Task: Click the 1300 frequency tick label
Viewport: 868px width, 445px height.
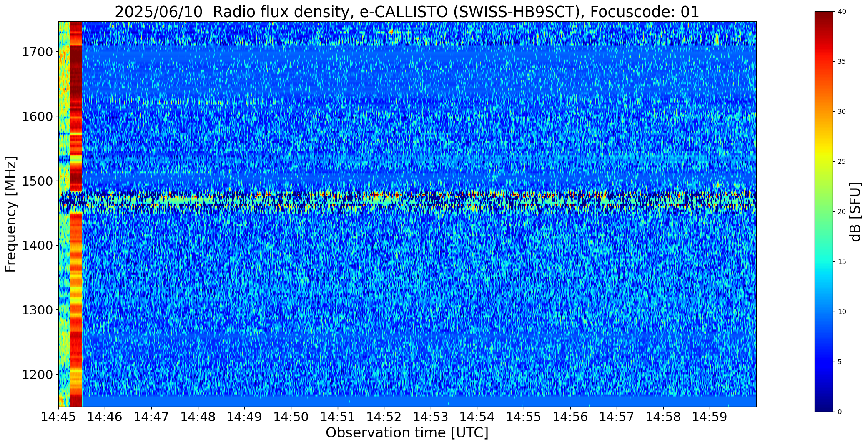Action: [37, 310]
